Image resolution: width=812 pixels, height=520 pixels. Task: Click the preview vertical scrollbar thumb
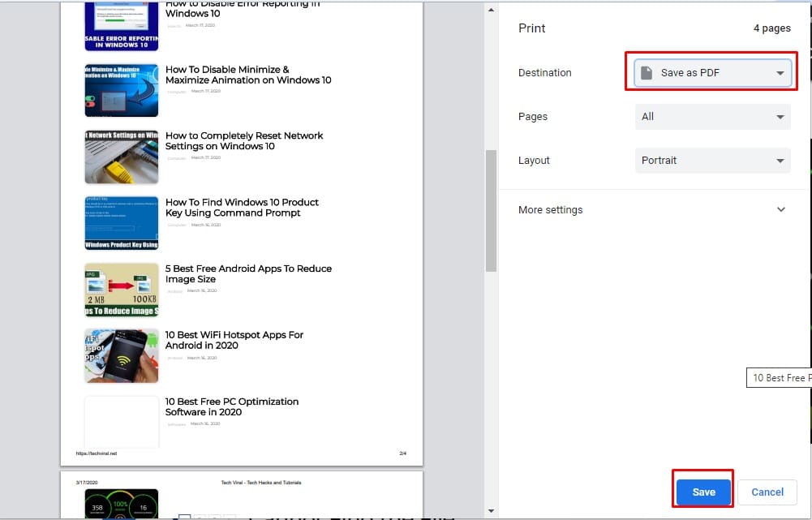click(491, 211)
